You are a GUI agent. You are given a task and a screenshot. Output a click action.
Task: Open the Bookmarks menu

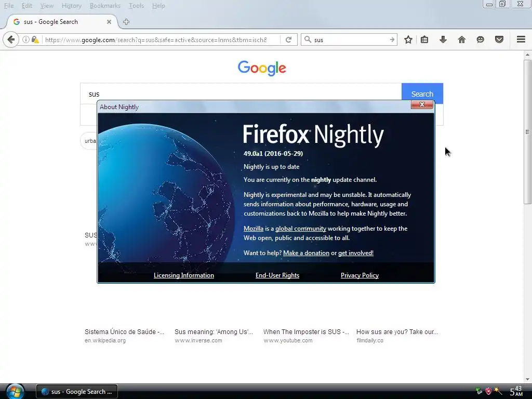(x=105, y=6)
